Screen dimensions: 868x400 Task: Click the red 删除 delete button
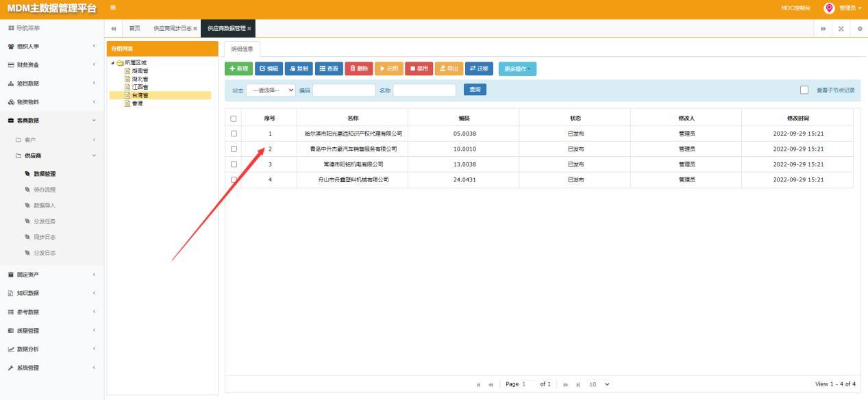tap(359, 68)
